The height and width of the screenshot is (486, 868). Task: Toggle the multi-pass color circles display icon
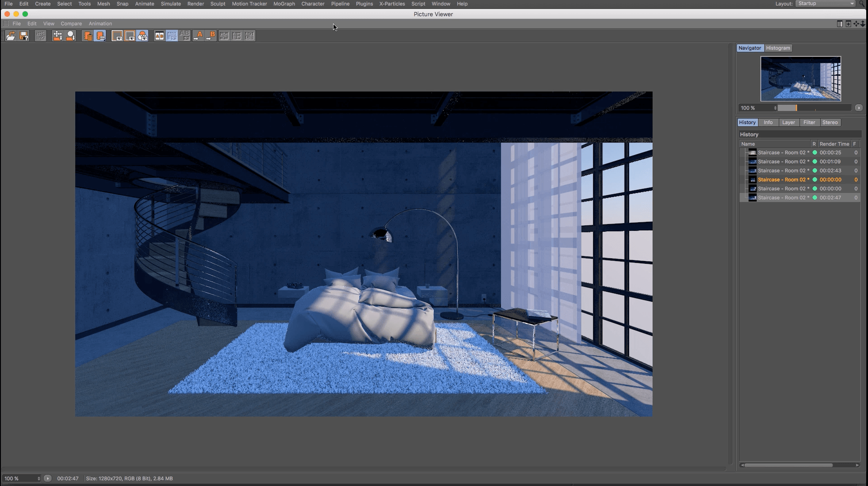143,36
